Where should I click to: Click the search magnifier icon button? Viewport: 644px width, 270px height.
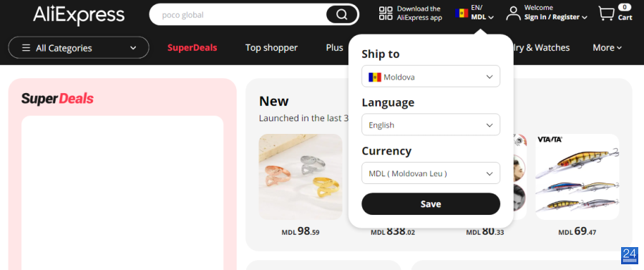point(342,15)
